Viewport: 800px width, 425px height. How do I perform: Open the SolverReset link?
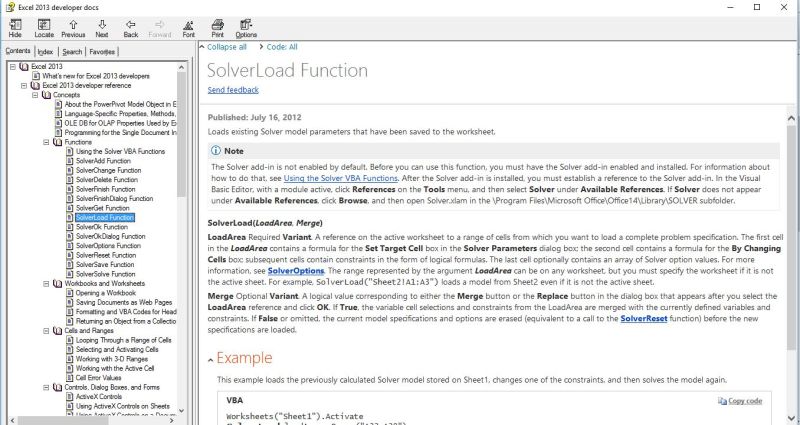tap(644, 318)
